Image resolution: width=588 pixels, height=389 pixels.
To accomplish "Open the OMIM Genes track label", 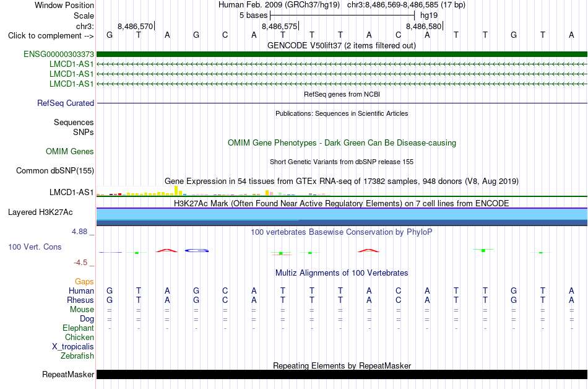I will pyautogui.click(x=69, y=151).
